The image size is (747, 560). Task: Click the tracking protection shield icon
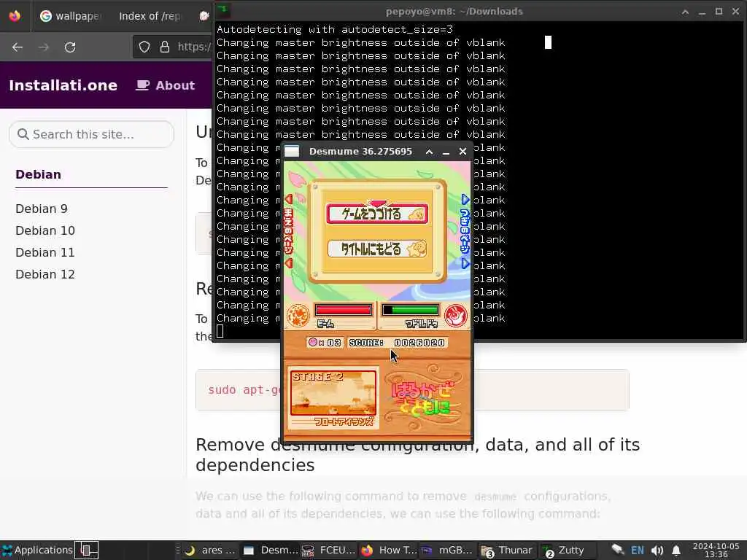click(x=144, y=47)
